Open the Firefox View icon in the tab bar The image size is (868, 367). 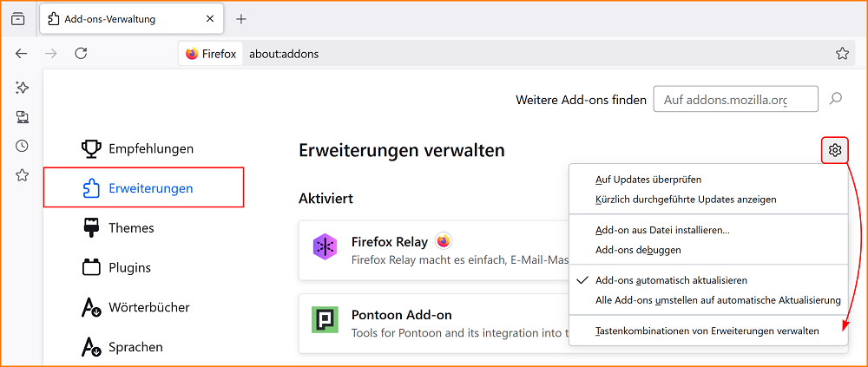(18, 19)
